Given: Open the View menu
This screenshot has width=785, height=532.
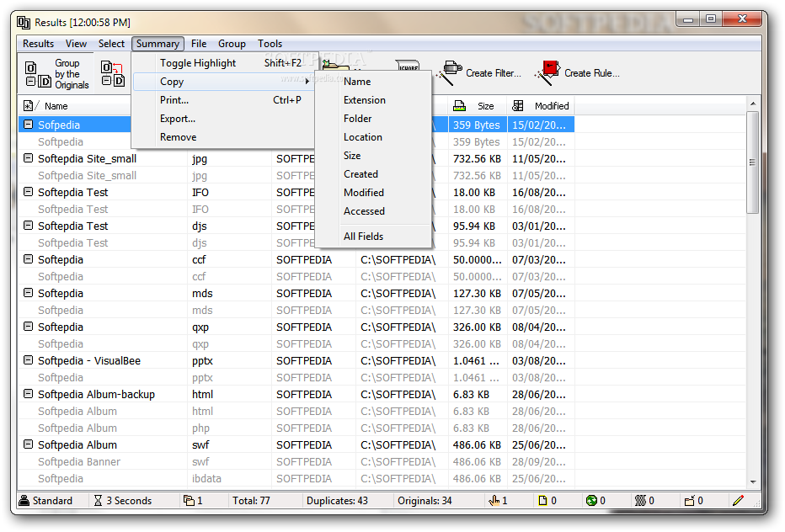Looking at the screenshot, I should click(76, 44).
